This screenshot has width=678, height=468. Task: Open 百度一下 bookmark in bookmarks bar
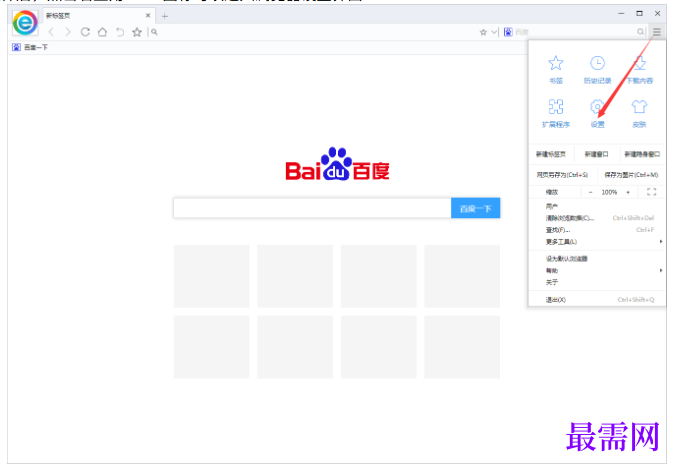tap(30, 47)
